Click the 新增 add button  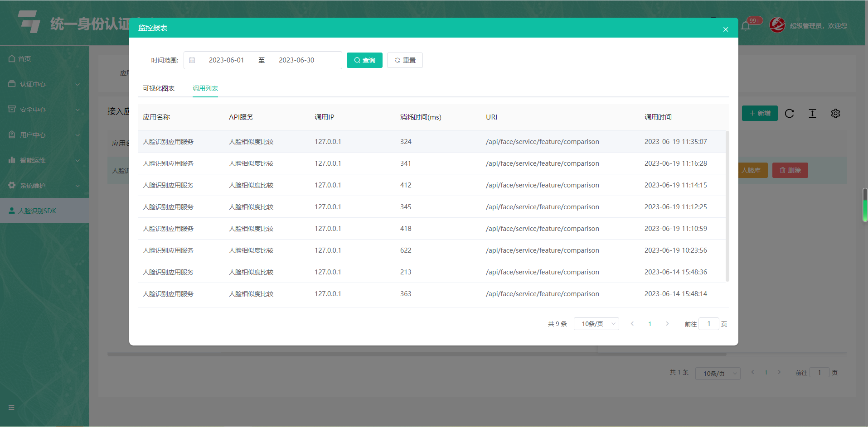coord(760,113)
